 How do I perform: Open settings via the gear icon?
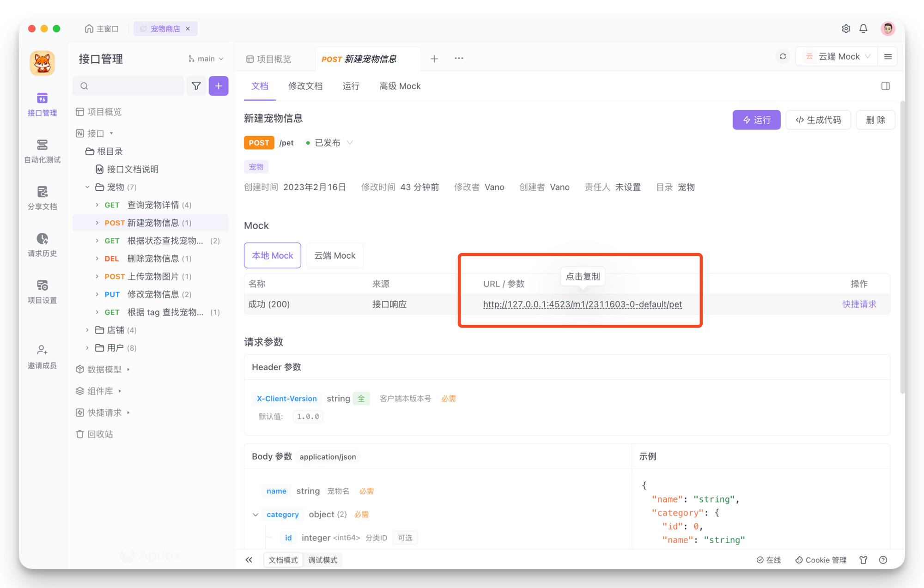click(x=845, y=29)
